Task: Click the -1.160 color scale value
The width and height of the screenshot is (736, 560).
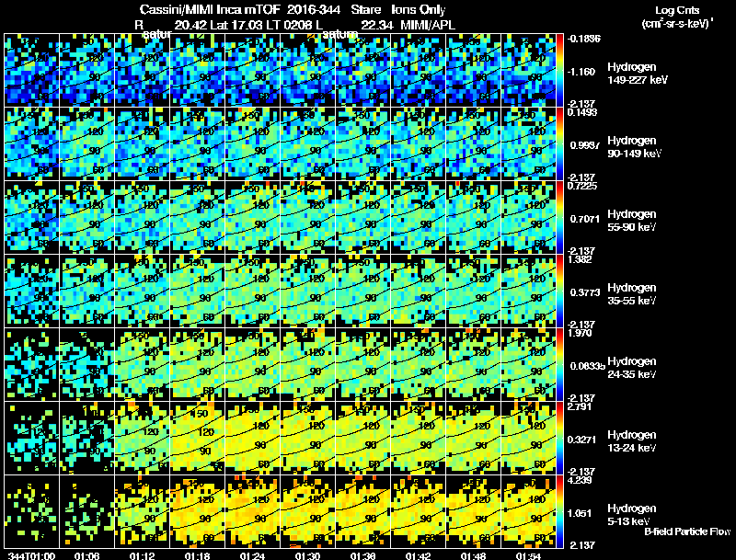Action: point(581,73)
